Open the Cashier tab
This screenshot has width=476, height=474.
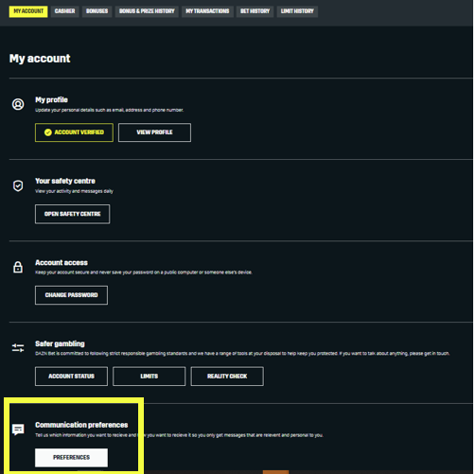click(x=64, y=11)
